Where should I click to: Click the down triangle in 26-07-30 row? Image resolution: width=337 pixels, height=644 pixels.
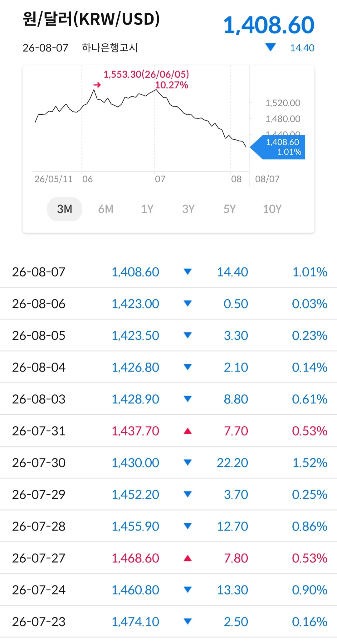pyautogui.click(x=188, y=463)
